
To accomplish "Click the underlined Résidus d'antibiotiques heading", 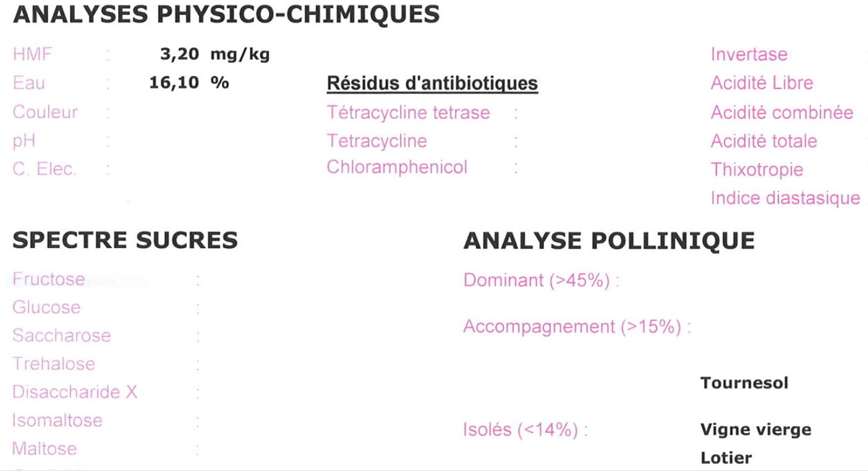I will [x=432, y=84].
